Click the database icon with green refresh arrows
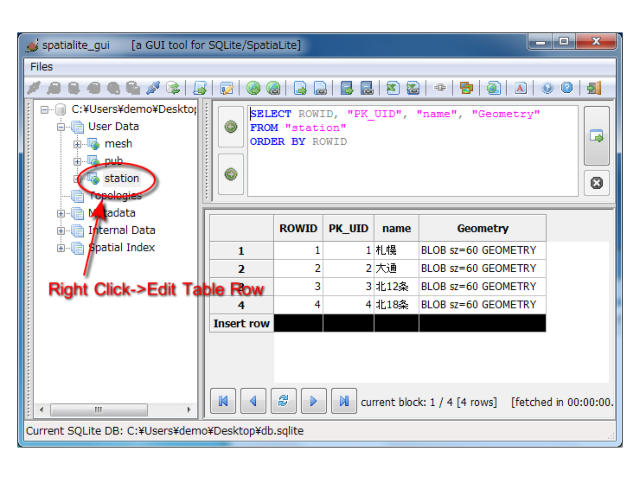Image resolution: width=640 pixels, height=480 pixels. (x=173, y=88)
